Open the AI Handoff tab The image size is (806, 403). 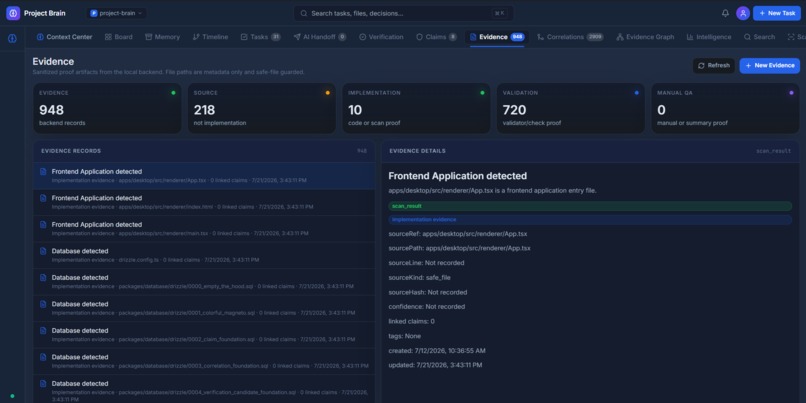tap(320, 37)
